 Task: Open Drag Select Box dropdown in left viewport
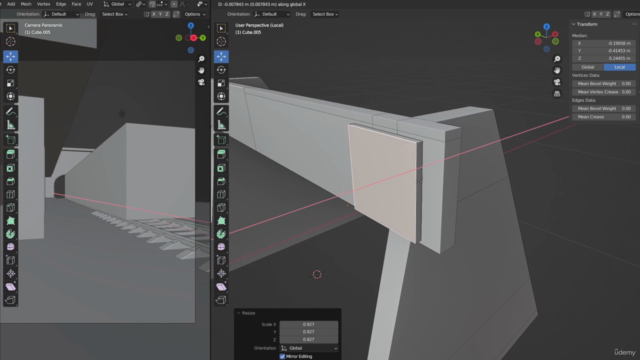pos(115,14)
